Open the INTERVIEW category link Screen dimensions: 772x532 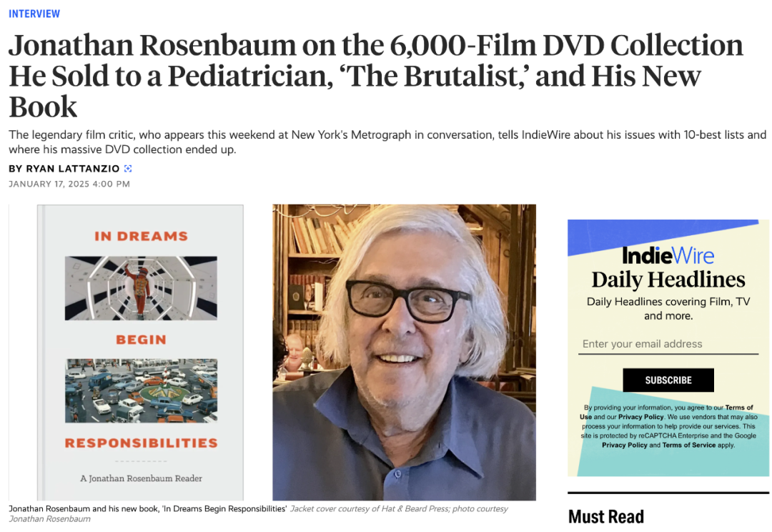[34, 14]
